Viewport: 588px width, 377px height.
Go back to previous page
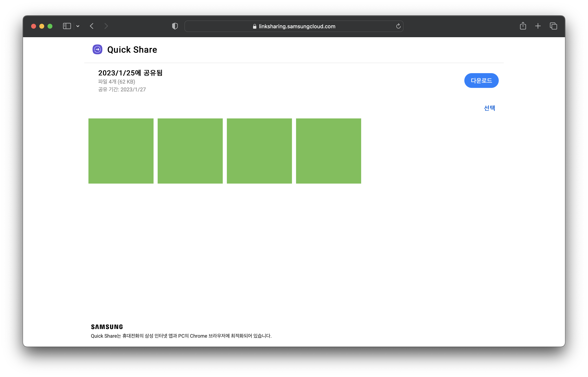[92, 26]
